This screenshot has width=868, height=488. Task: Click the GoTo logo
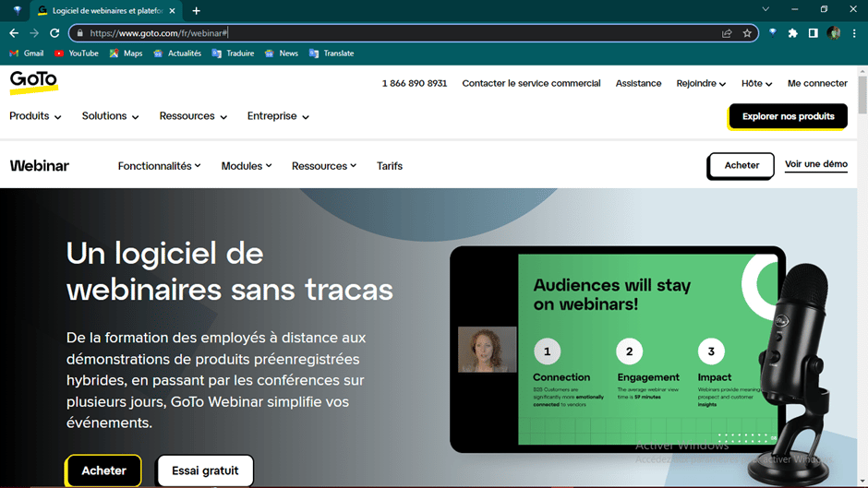click(x=34, y=82)
